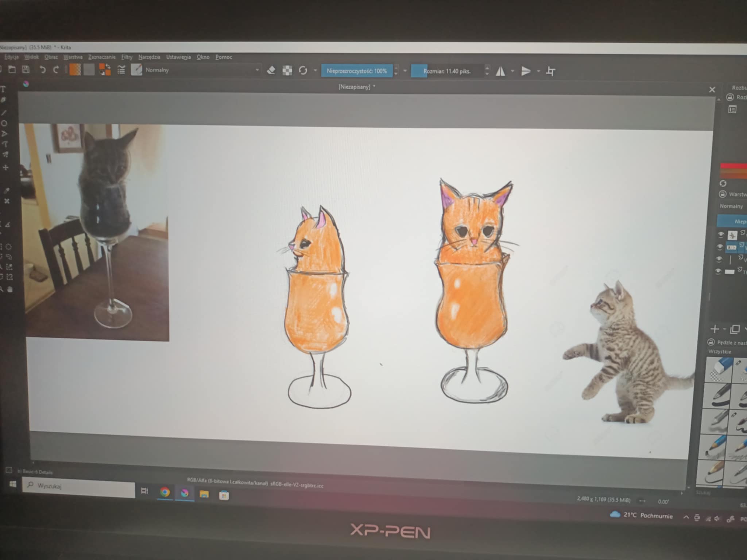Expand the dropdown after the opacity slider
Image resolution: width=747 pixels, height=560 pixels.
(x=405, y=71)
